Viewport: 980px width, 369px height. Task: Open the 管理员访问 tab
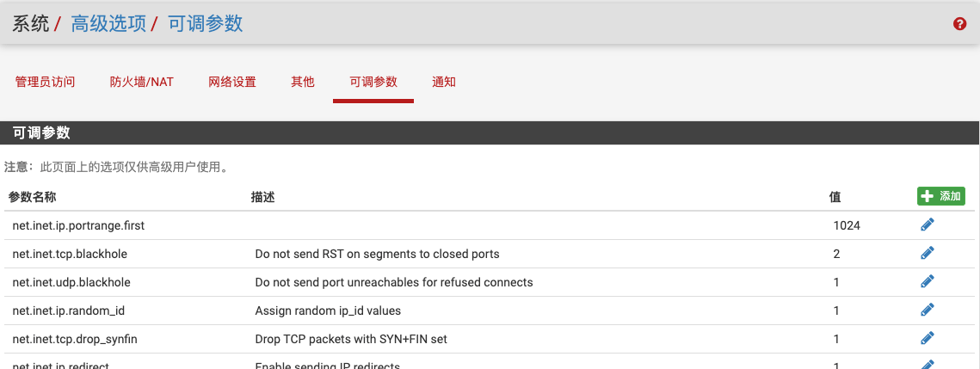46,83
